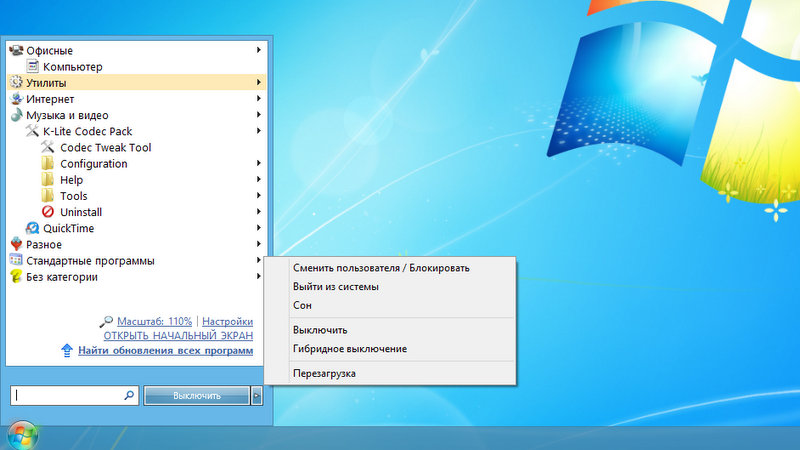
Task: Click ОТКРЫТЬ НАЧАЛЬНЫЙ ЭКРАН link
Action: click(178, 336)
